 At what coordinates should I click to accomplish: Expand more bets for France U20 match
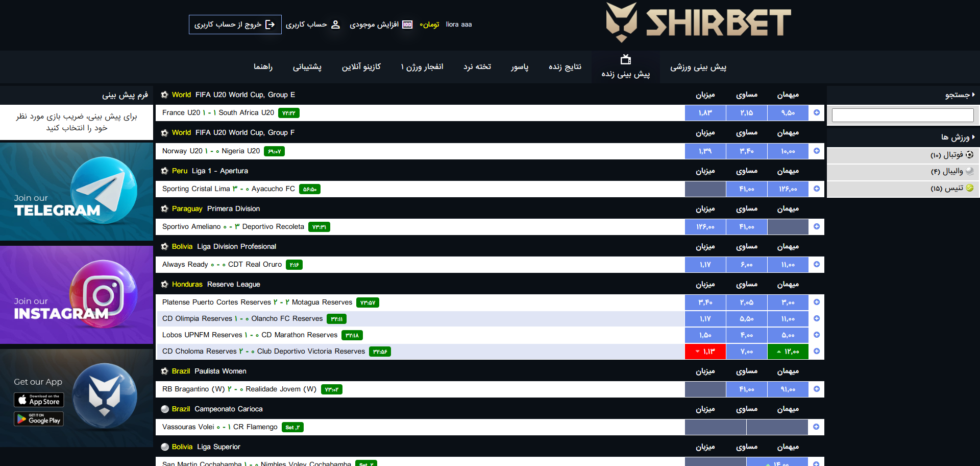click(x=817, y=113)
